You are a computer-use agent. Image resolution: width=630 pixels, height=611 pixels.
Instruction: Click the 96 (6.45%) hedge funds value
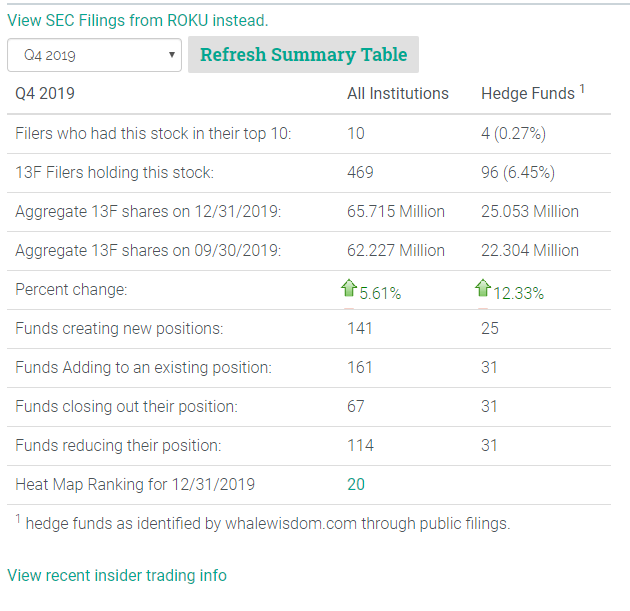click(x=518, y=172)
